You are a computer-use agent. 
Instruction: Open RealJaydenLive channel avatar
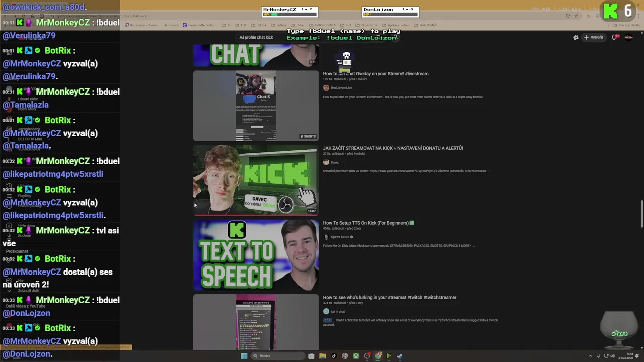326,88
